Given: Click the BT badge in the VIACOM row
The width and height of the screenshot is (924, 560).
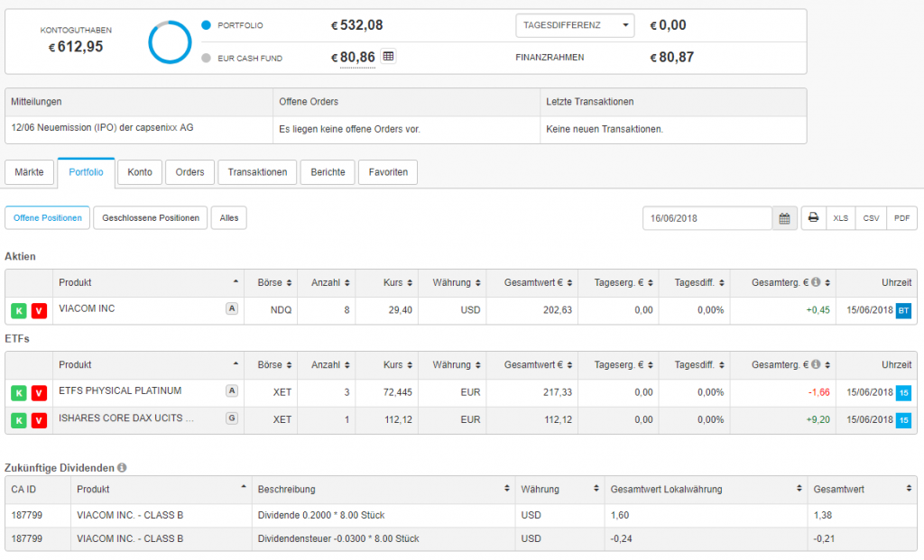Looking at the screenshot, I should click(904, 310).
